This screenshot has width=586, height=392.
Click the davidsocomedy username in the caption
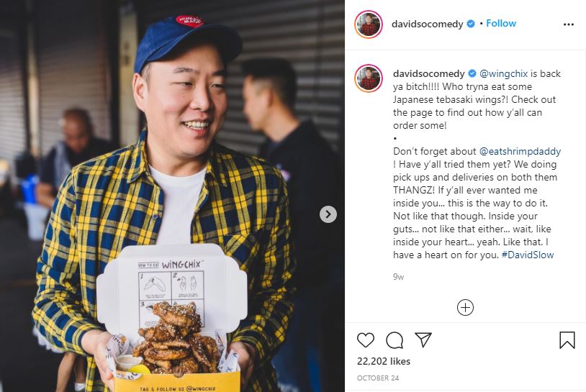click(x=428, y=73)
